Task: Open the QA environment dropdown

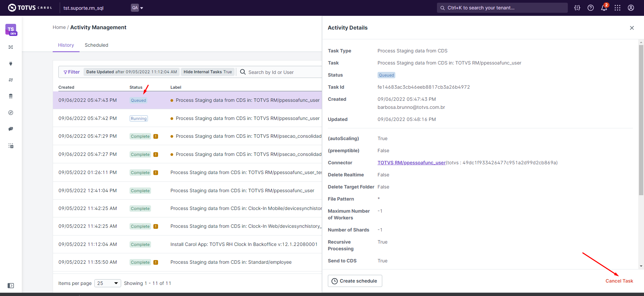Action: [137, 8]
